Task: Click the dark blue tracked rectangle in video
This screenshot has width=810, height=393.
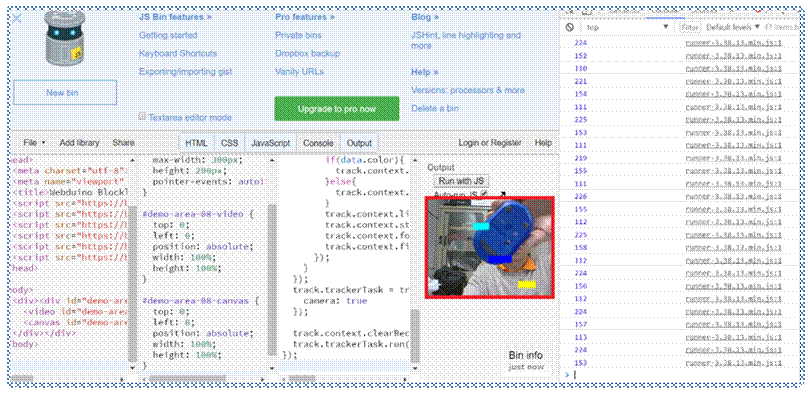Action: (x=500, y=259)
